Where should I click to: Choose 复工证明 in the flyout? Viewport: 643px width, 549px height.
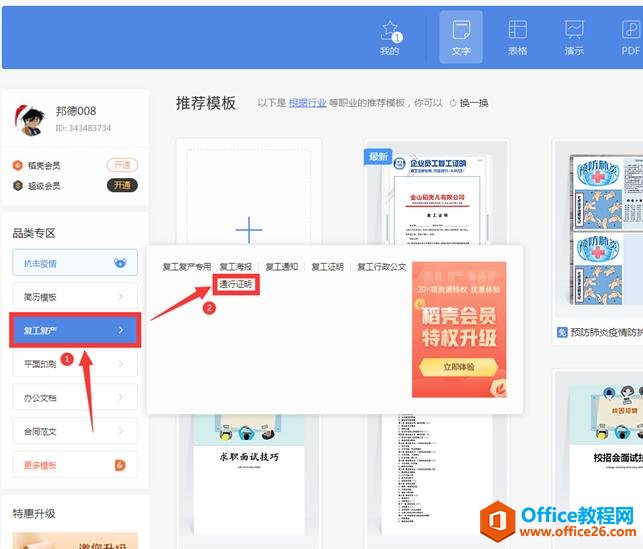click(x=328, y=267)
